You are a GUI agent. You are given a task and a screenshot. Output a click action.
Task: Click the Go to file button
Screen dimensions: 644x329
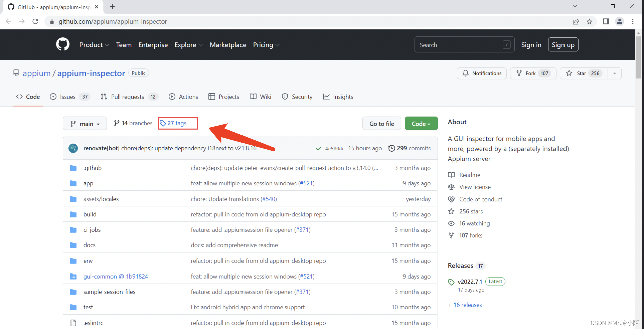click(x=382, y=123)
